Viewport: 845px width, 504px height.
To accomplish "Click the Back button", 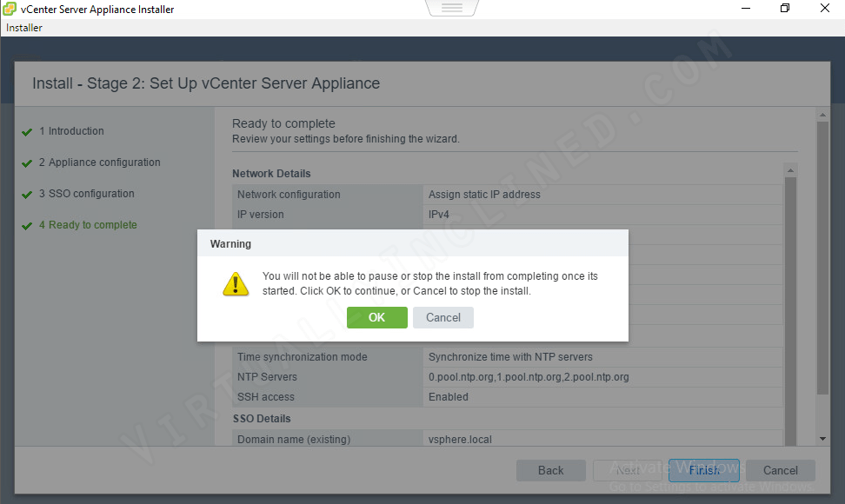I will pyautogui.click(x=550, y=470).
